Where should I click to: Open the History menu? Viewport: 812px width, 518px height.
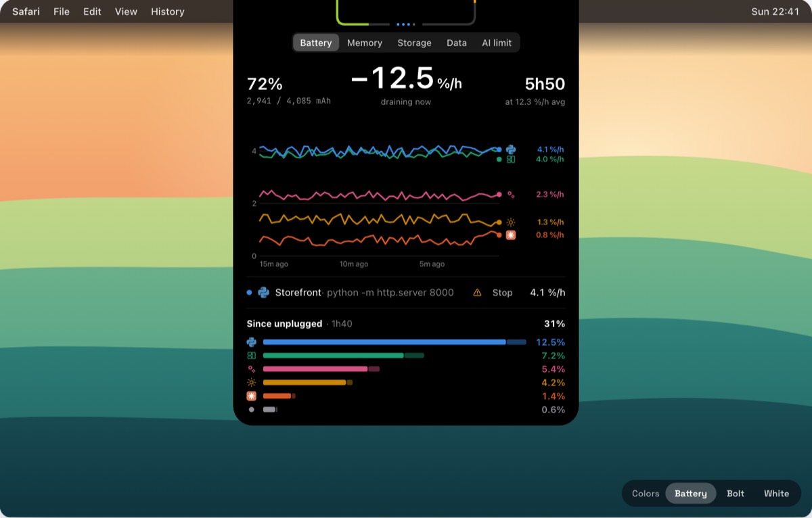(x=168, y=11)
